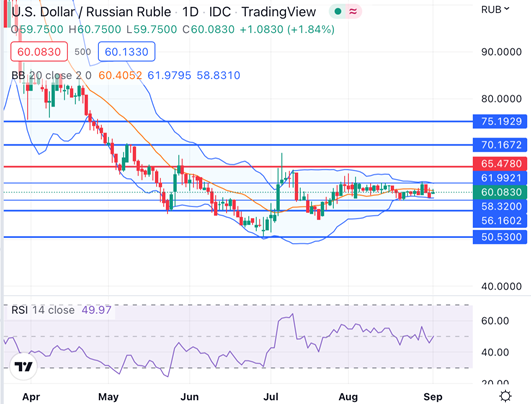Select the RSI 14 close indicator legend
Screen dimensions: 531x404
point(43,310)
